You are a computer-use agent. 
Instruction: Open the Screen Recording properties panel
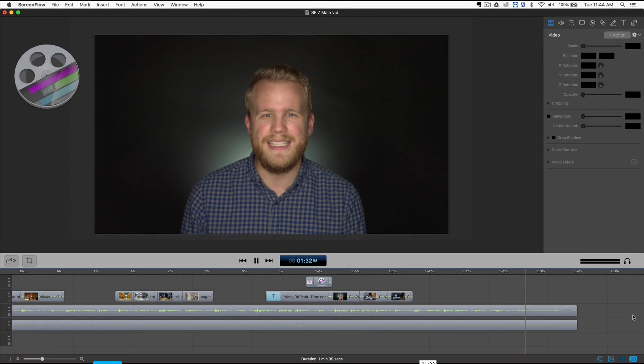point(582,23)
